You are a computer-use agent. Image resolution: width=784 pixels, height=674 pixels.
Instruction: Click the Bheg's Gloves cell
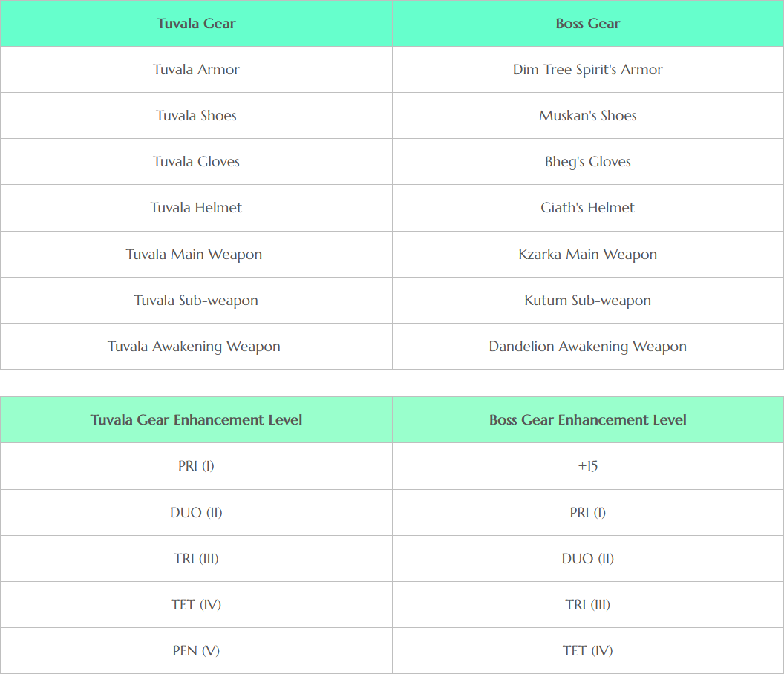pyautogui.click(x=587, y=162)
